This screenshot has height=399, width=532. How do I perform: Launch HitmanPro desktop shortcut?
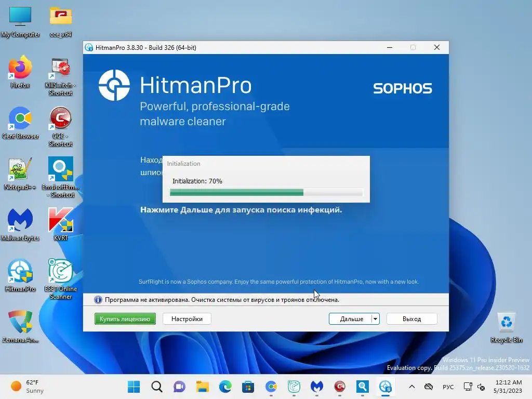tap(20, 276)
